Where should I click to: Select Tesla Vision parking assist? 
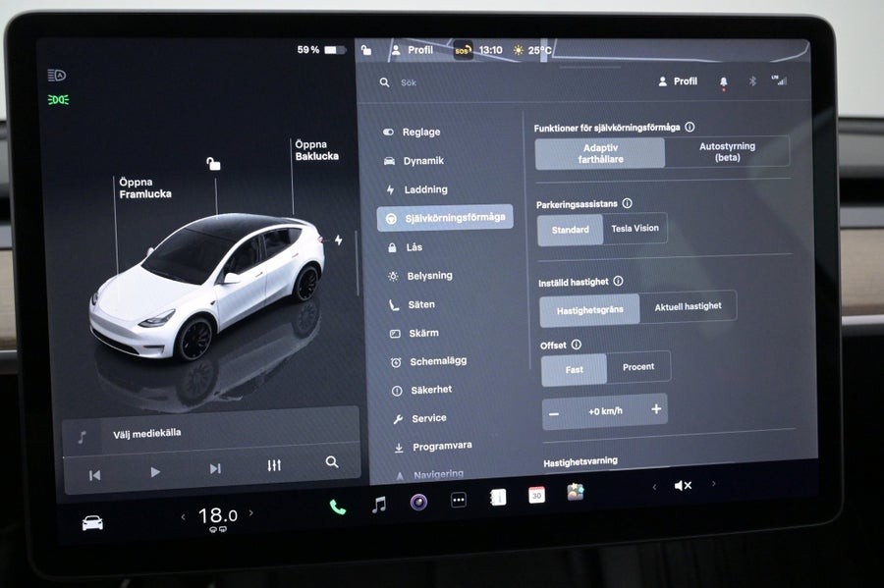pos(635,228)
